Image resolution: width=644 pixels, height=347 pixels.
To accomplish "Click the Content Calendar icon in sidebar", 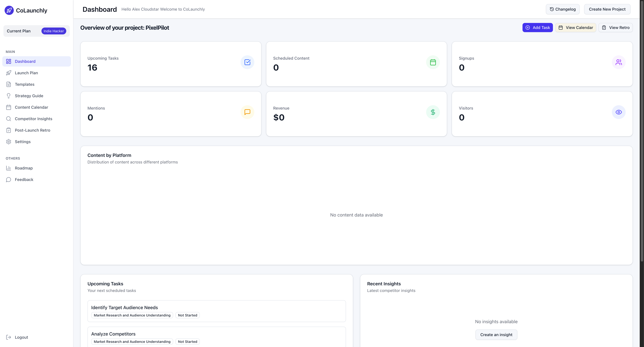I will tap(8, 107).
